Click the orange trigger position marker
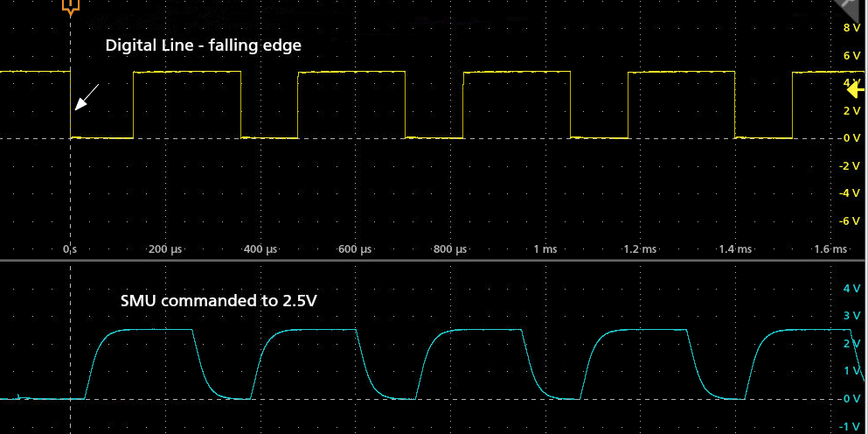868x434 pixels. click(71, 8)
